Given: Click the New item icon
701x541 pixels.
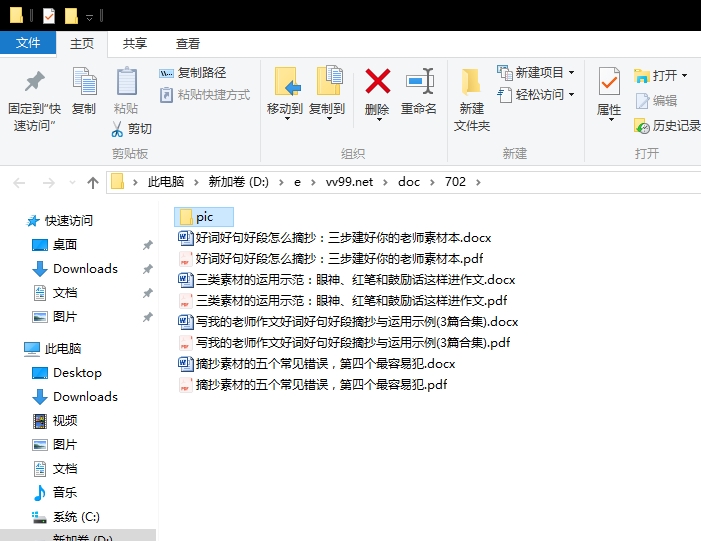Looking at the screenshot, I should (x=505, y=72).
